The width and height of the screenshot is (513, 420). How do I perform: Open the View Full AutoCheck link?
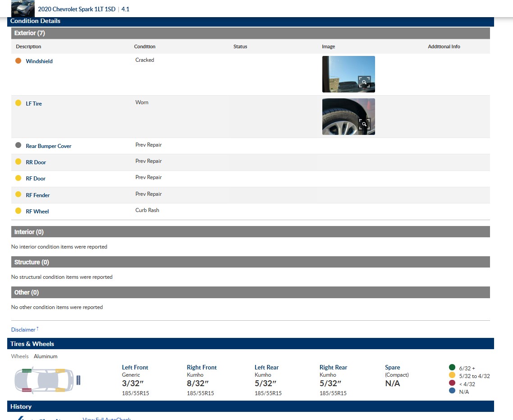pyautogui.click(x=107, y=418)
